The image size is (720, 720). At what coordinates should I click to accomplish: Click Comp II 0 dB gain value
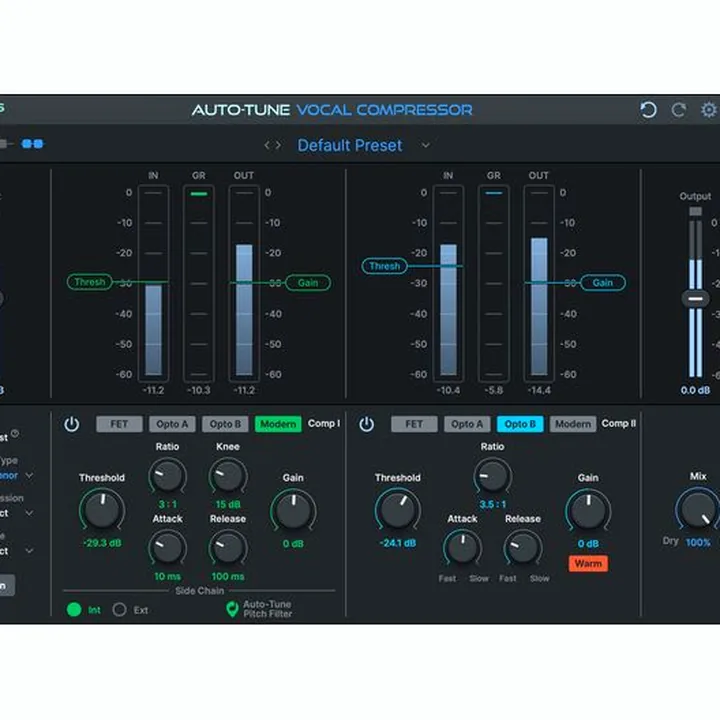coord(588,544)
